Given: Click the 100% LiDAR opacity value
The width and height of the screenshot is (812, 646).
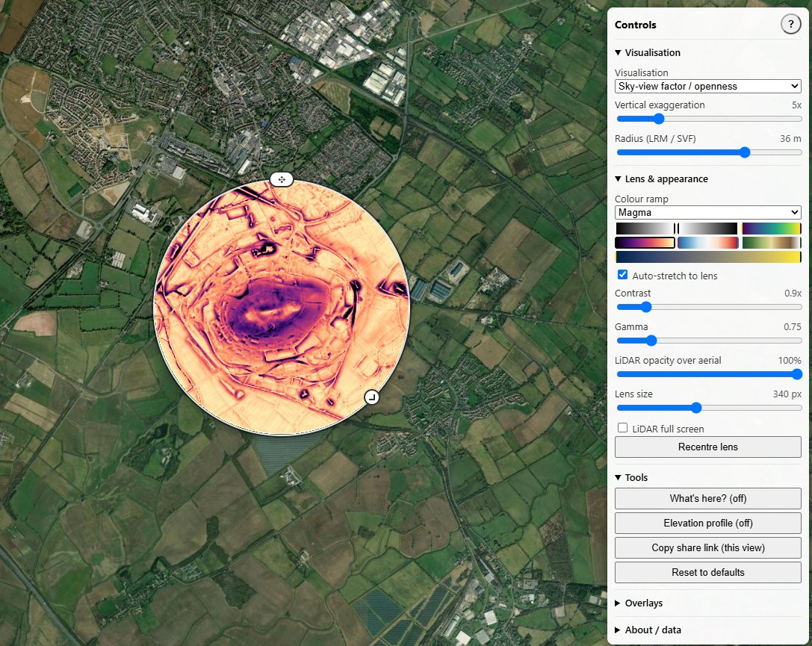Looking at the screenshot, I should [790, 360].
